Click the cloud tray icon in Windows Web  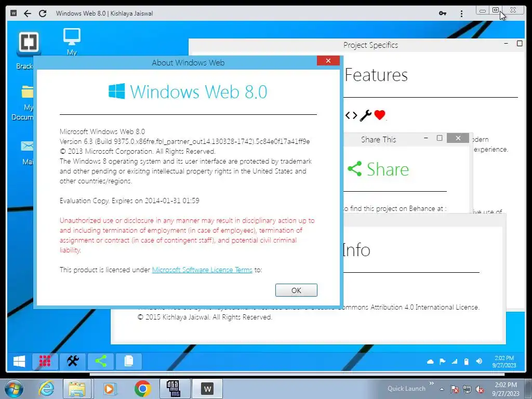(x=430, y=362)
